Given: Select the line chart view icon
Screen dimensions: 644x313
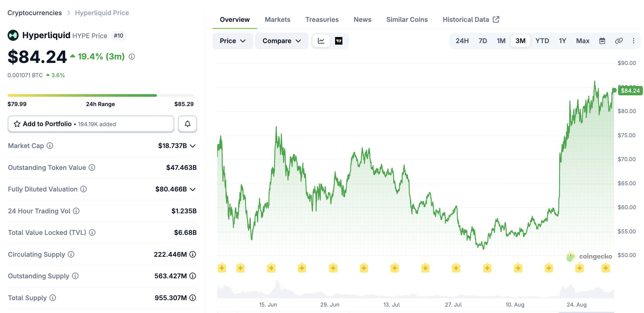Looking at the screenshot, I should click(321, 41).
